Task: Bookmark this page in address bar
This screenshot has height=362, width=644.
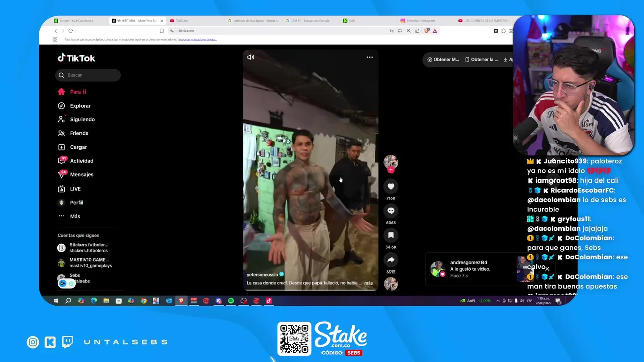Action: (x=162, y=31)
